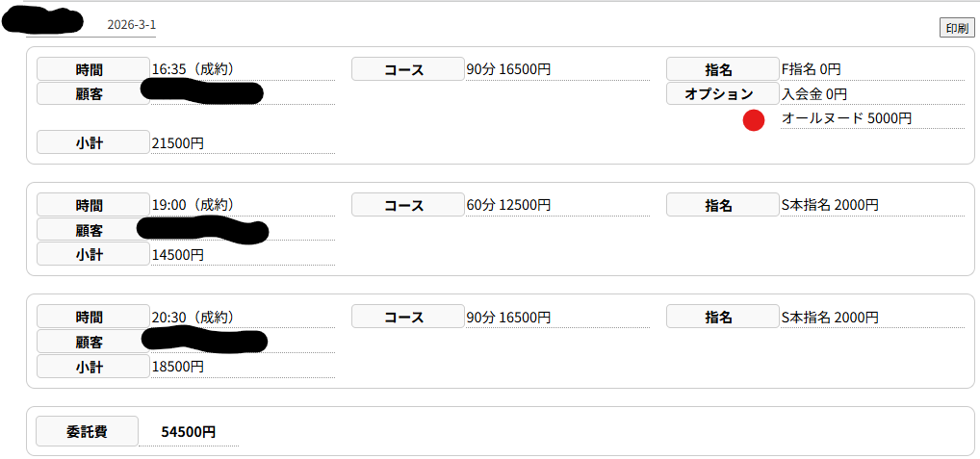
Task: Click the 委託費 label button
Action: [87, 431]
